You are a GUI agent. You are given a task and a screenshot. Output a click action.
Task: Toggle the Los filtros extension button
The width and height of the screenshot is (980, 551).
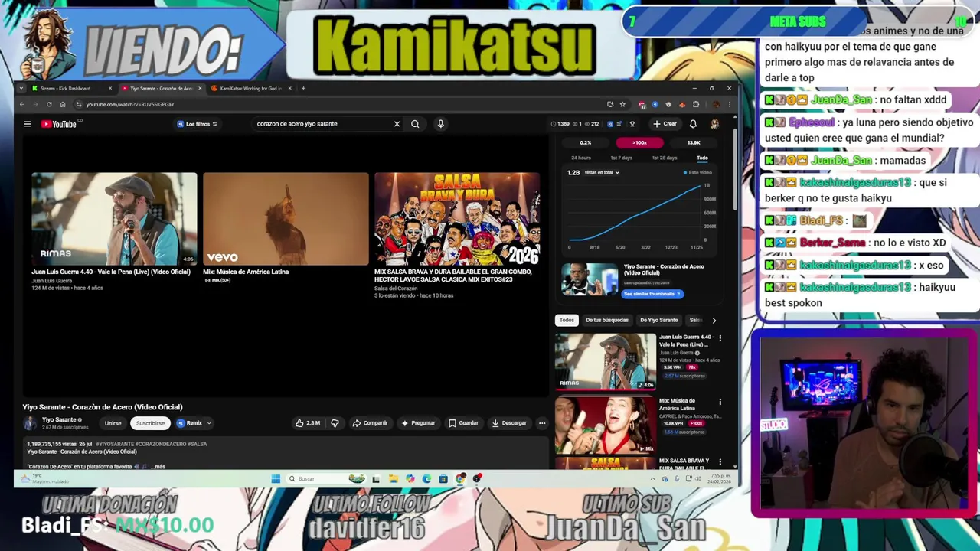click(x=197, y=124)
